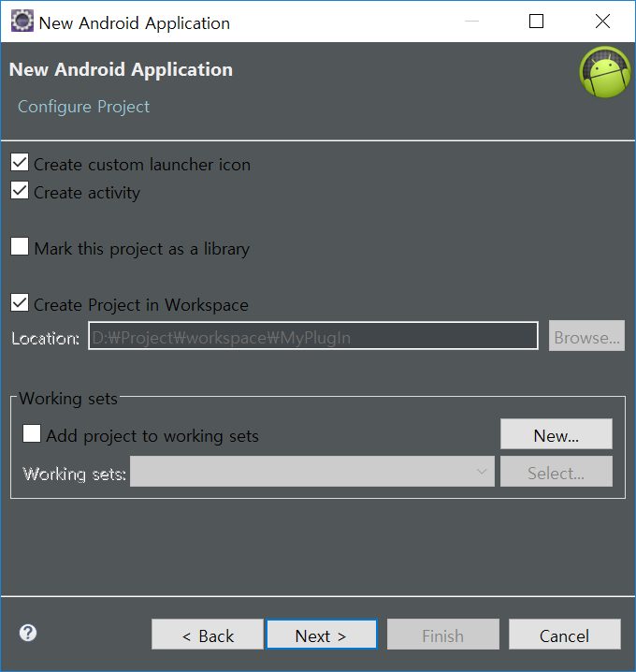Click the Finish button
636x672 pixels.
[x=443, y=635]
